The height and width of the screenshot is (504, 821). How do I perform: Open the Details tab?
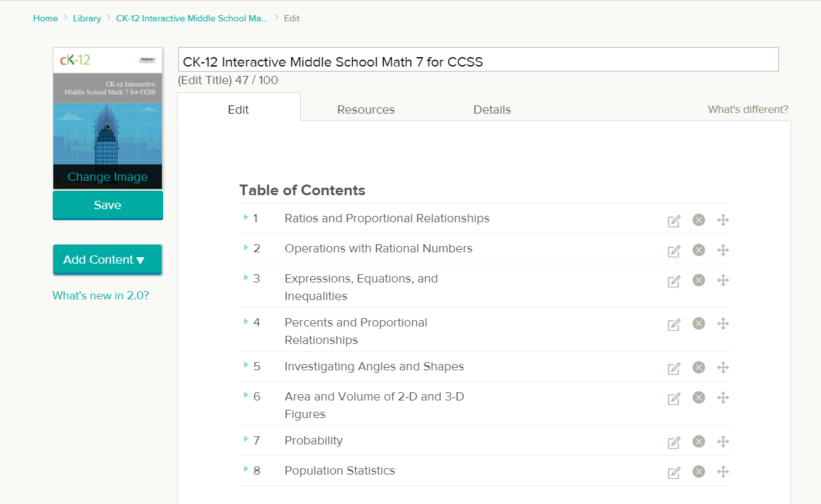tap(492, 109)
